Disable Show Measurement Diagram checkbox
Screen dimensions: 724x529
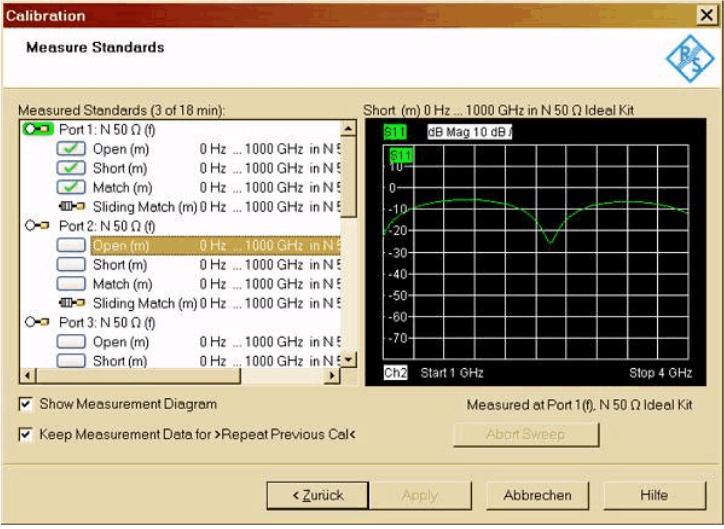click(25, 405)
